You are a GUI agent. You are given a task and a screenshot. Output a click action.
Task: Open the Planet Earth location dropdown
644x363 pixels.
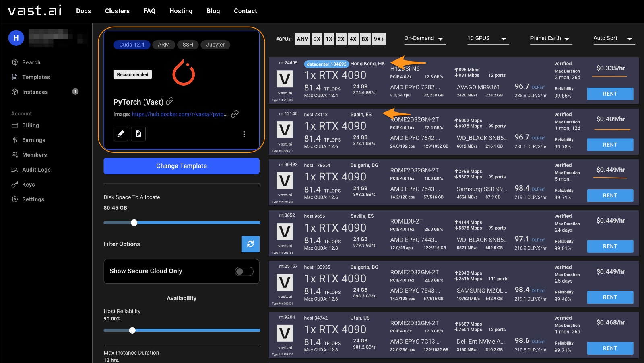[549, 39]
